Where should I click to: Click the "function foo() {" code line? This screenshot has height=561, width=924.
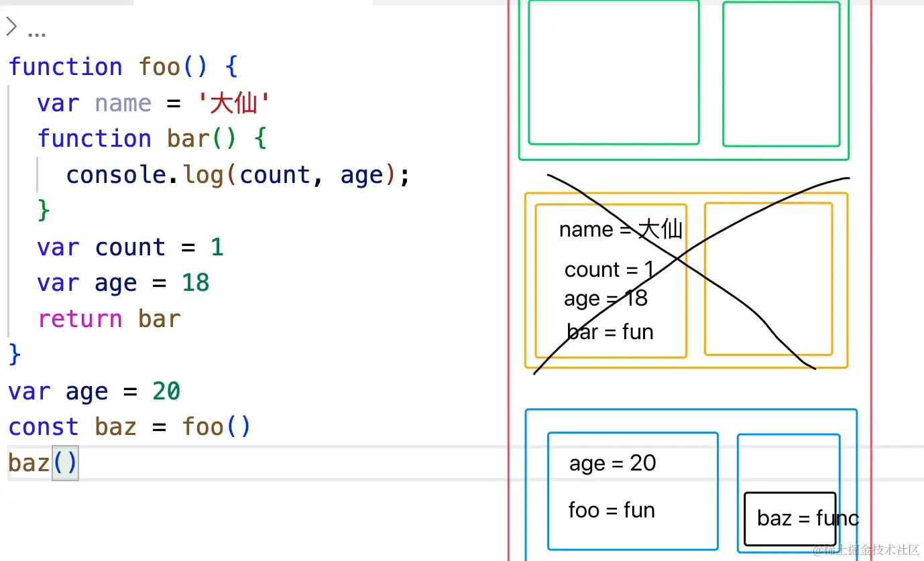click(123, 67)
